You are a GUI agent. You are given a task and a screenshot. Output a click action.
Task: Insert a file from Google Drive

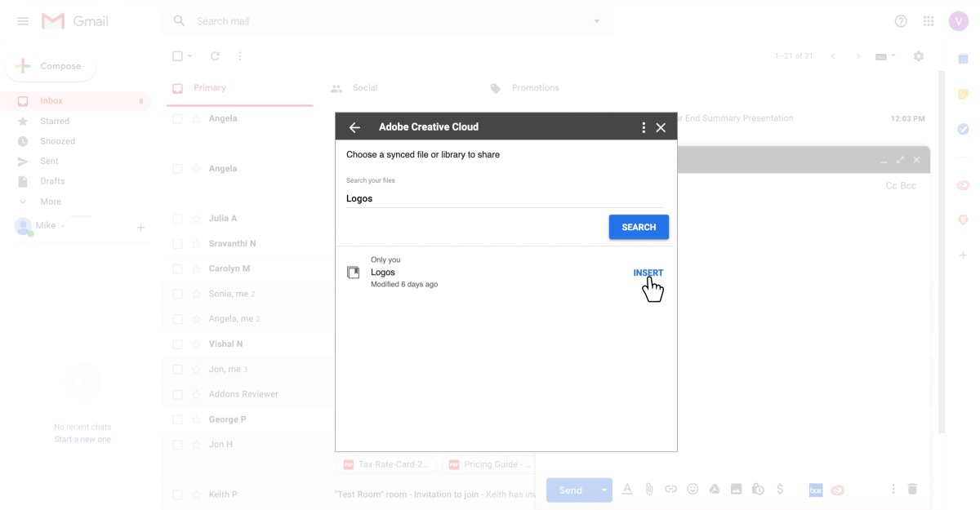point(714,490)
